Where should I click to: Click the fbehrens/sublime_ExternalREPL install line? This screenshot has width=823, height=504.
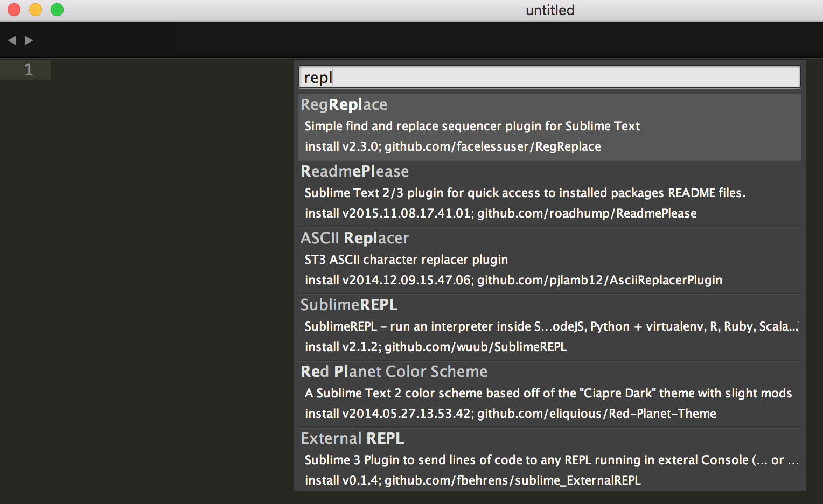(472, 480)
